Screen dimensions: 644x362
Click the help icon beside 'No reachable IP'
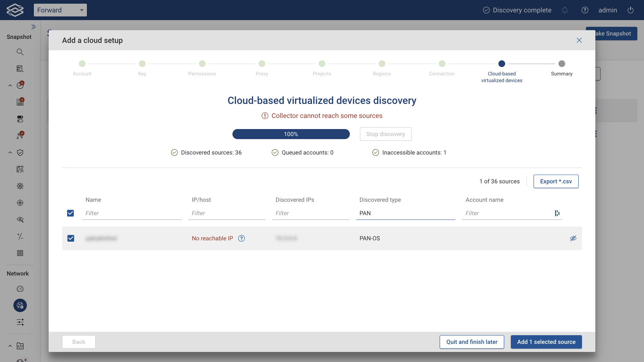[x=241, y=238]
